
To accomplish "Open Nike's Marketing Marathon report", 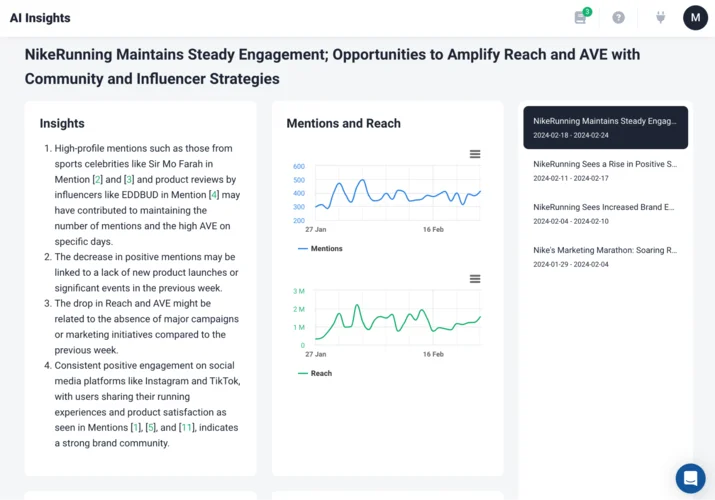I will (604, 256).
